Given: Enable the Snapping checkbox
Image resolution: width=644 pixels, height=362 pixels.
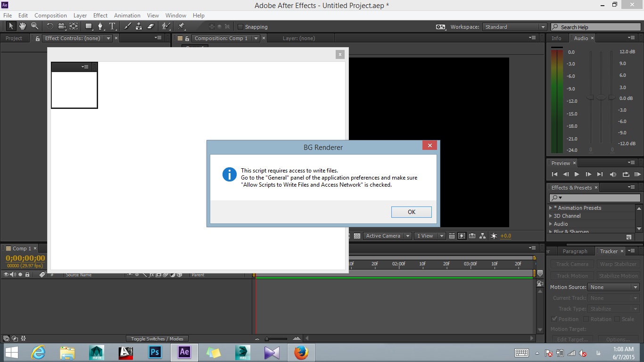Looking at the screenshot, I should click(x=240, y=27).
